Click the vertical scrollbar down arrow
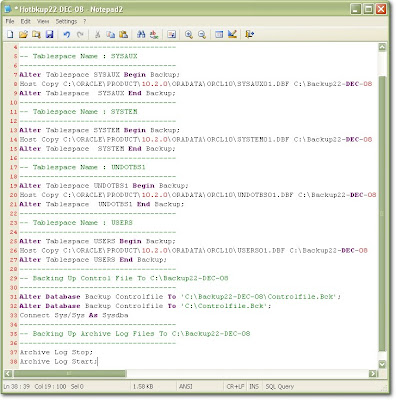396x400 pixels. [382, 364]
